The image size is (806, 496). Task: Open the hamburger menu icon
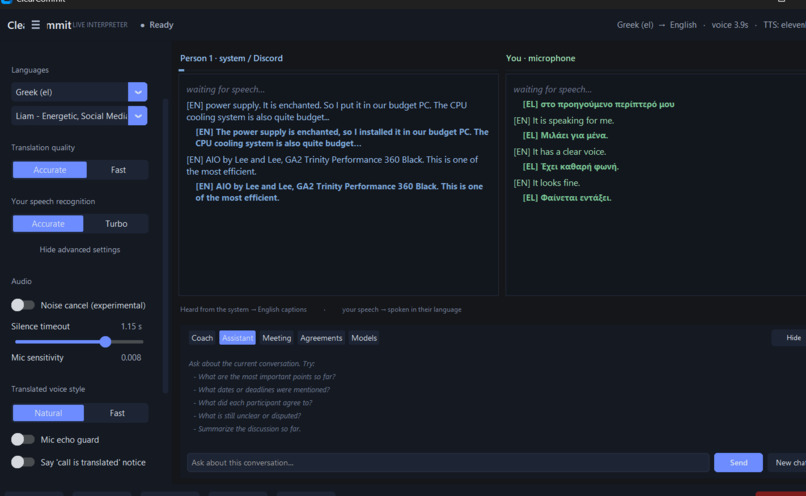click(35, 25)
